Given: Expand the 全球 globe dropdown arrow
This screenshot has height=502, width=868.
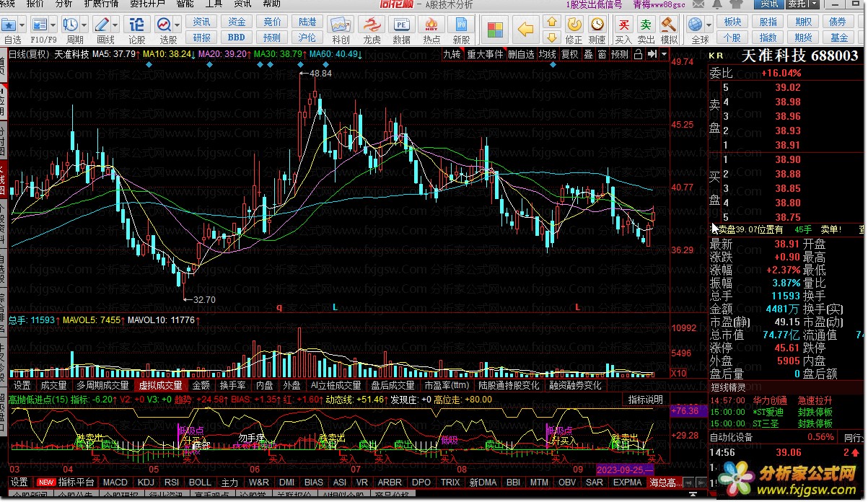Looking at the screenshot, I should click(x=710, y=25).
